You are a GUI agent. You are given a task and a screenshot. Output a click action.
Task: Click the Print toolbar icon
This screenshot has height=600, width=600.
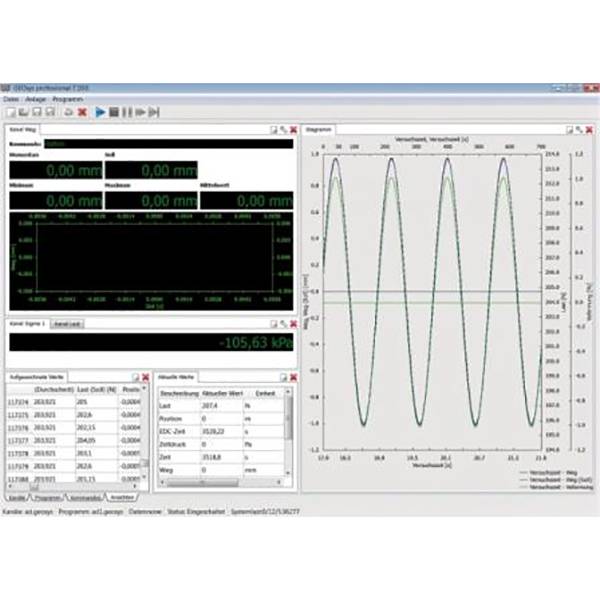(x=68, y=112)
